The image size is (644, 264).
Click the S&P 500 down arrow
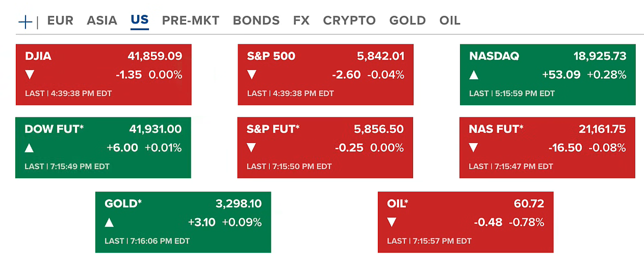[x=252, y=75]
